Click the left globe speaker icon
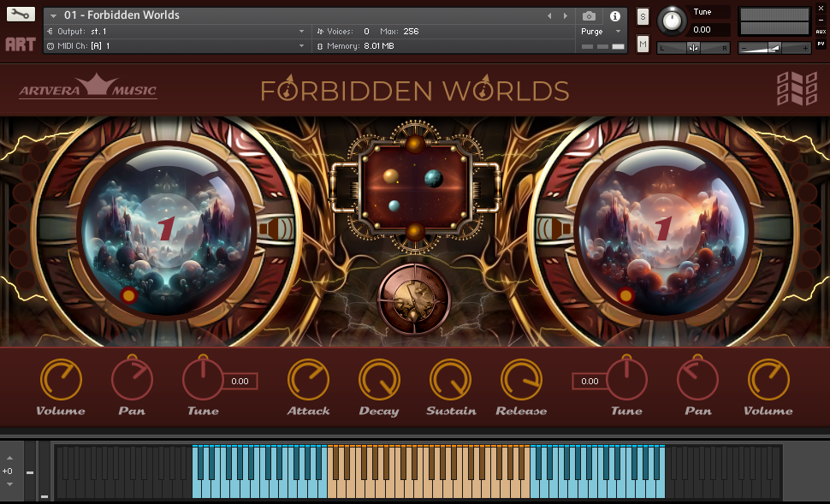This screenshot has width=830, height=504. tap(275, 229)
